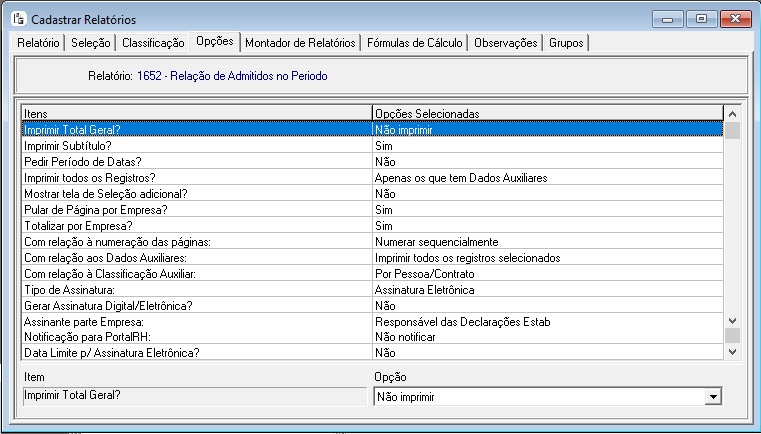Switch to the Seleção tab
The height and width of the screenshot is (434, 761).
pyautogui.click(x=92, y=43)
